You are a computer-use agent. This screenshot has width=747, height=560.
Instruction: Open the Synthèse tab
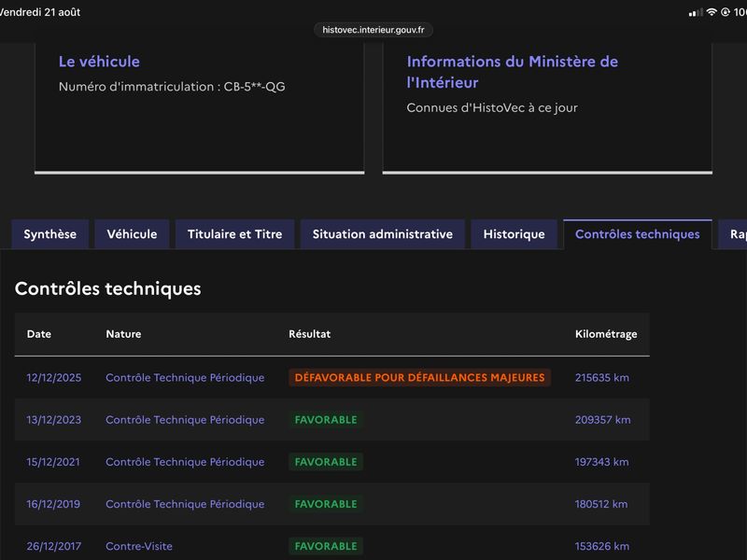pos(50,234)
